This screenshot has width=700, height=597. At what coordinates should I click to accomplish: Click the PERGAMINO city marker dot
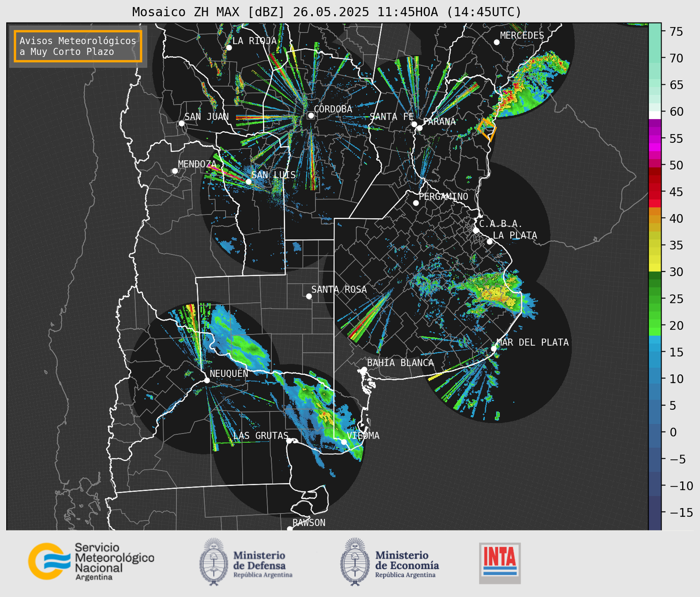coord(416,203)
